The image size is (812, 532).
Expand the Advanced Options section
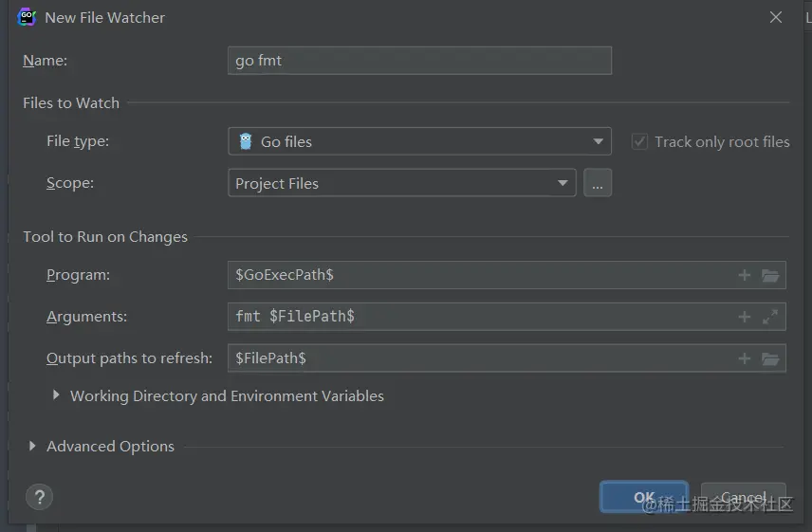33,446
